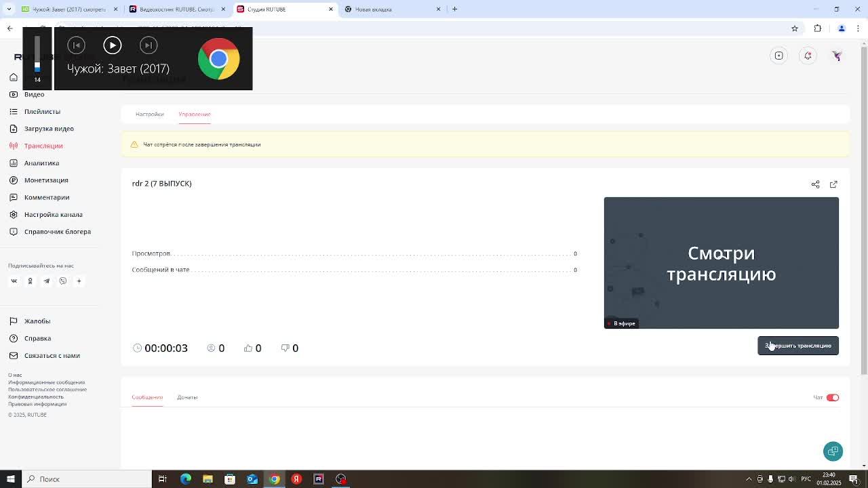Open Справка help page
This screenshot has width=868, height=488.
click(x=37, y=338)
